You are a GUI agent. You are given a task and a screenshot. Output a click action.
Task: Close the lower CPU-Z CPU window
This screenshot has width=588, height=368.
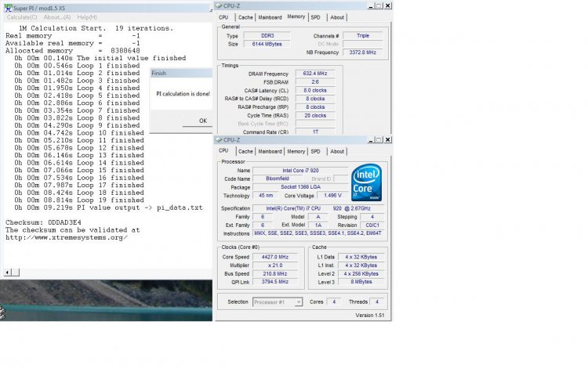click(x=388, y=139)
